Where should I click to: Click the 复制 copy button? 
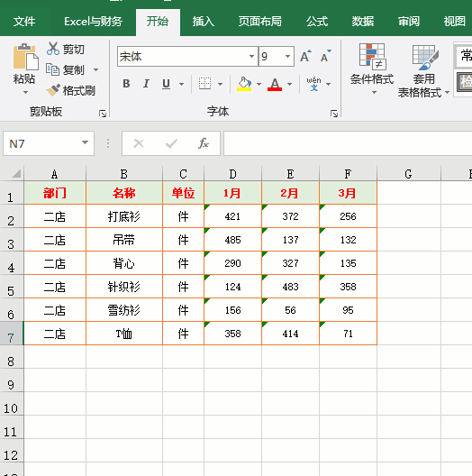tap(65, 69)
